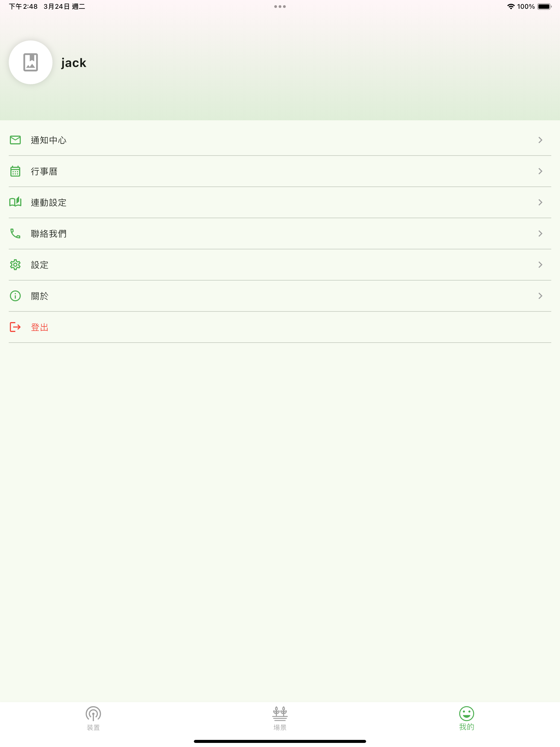Select the 我的 smiley tab

pos(466,719)
